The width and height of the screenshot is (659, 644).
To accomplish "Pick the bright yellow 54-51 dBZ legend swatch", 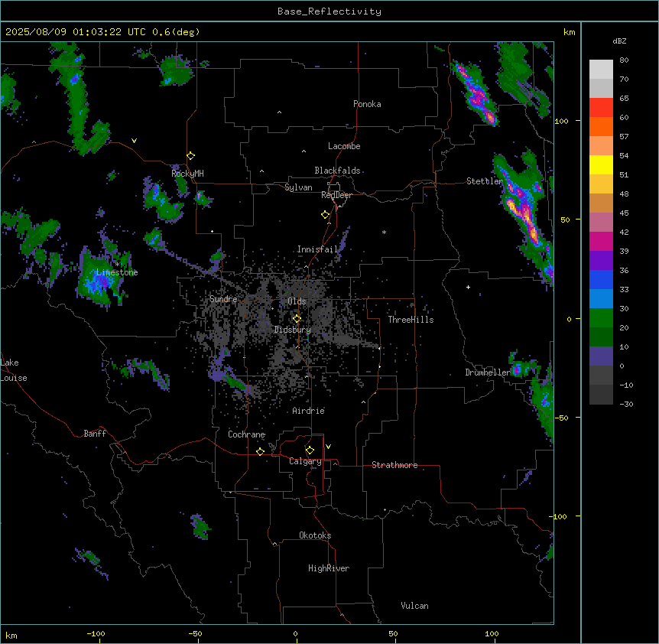I will pyautogui.click(x=601, y=164).
